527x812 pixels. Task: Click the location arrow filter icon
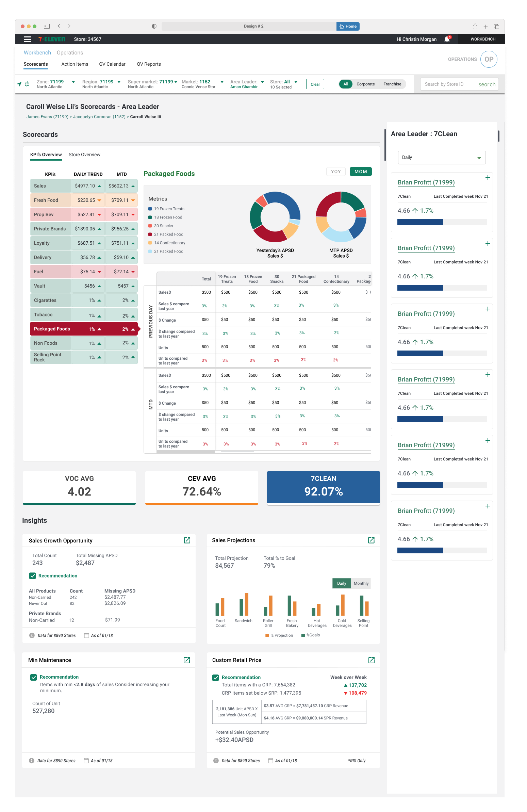point(19,84)
